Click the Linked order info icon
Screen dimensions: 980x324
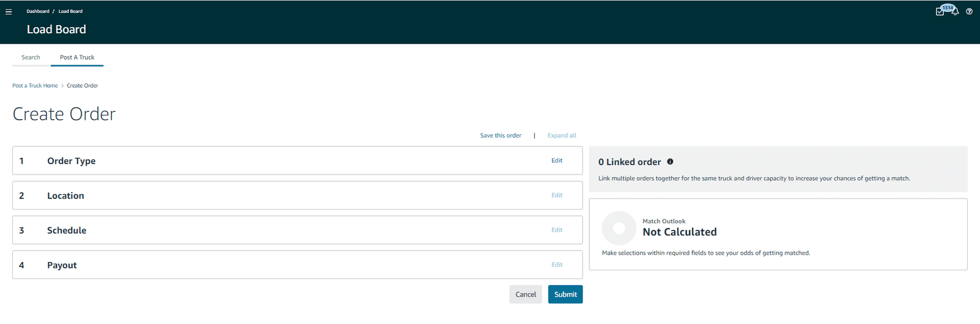(670, 162)
